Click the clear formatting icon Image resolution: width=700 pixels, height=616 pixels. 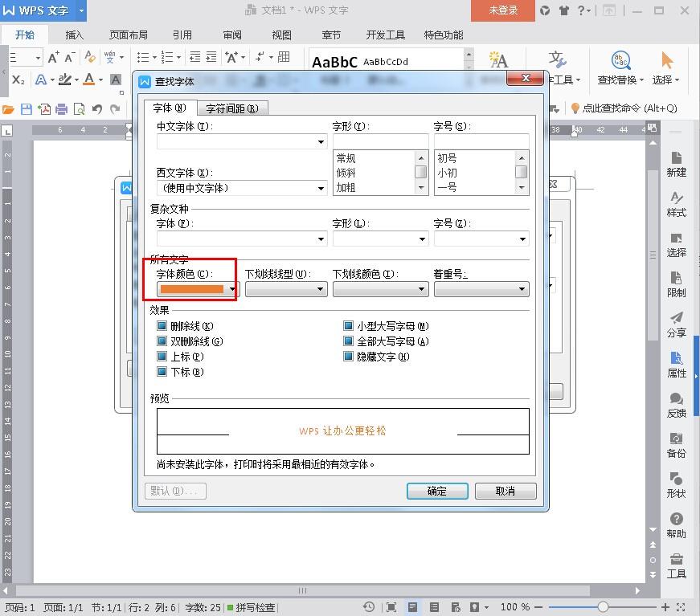click(90, 57)
